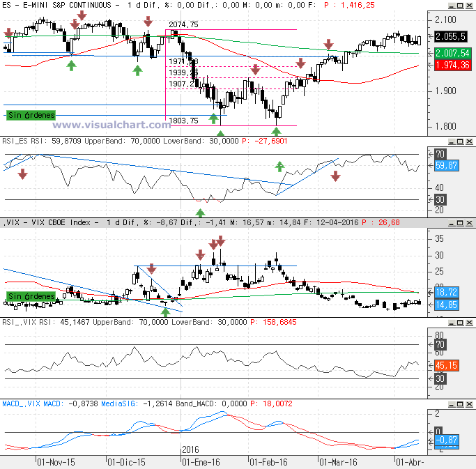Click the 01-Abr- date on time axis
Image resolution: width=476 pixels, height=469 pixels.
tap(410, 462)
